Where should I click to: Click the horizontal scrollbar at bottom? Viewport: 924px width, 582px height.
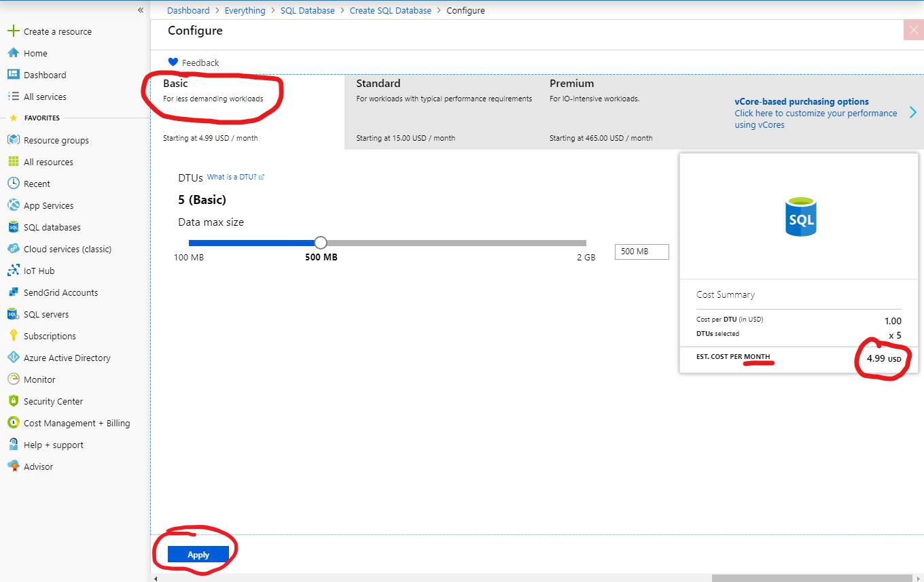click(813, 578)
